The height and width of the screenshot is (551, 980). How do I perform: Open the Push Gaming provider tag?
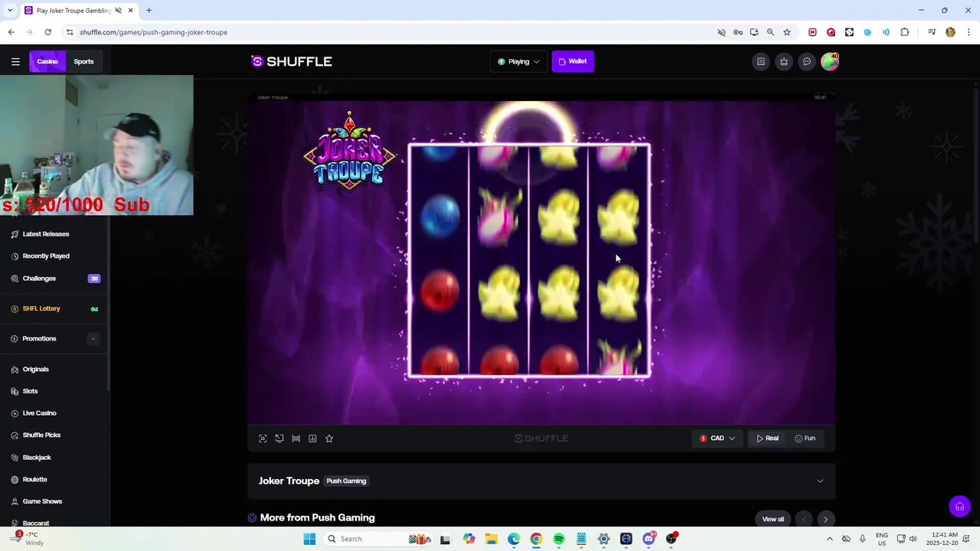tap(346, 481)
